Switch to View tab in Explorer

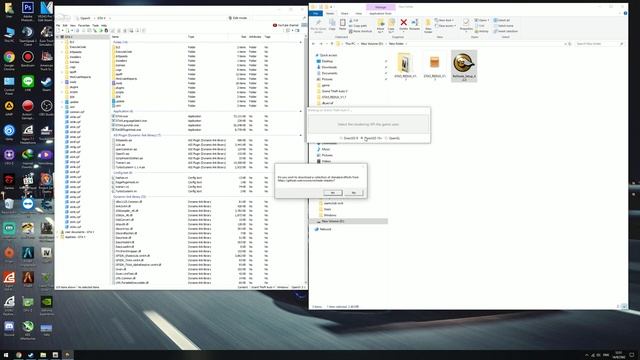click(x=358, y=13)
